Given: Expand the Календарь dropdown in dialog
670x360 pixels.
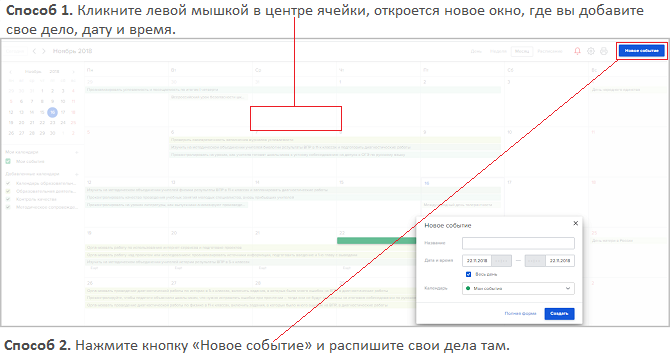Looking at the screenshot, I should [518, 289].
